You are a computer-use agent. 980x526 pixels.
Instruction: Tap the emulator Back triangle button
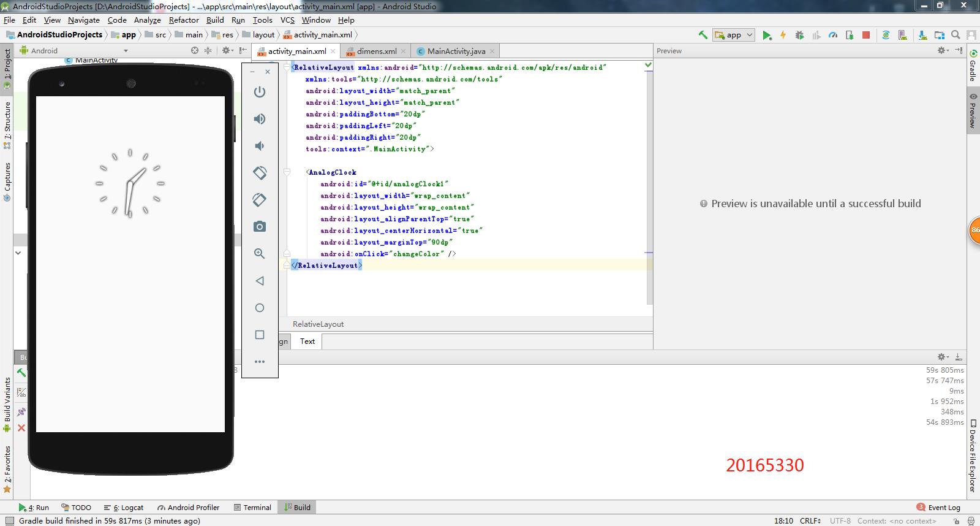(260, 281)
